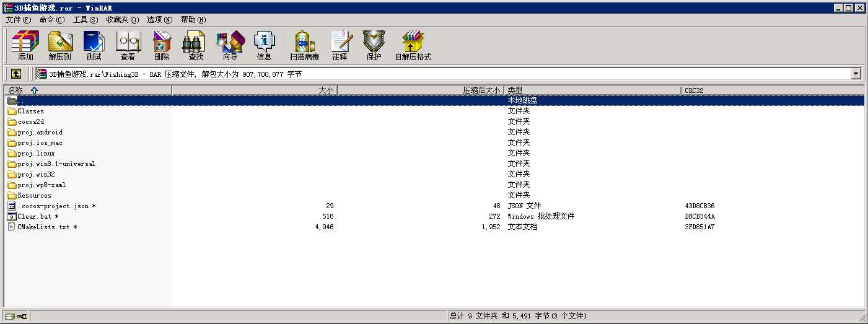Open the 命令(C) menu
This screenshot has height=324, width=868.
52,20
